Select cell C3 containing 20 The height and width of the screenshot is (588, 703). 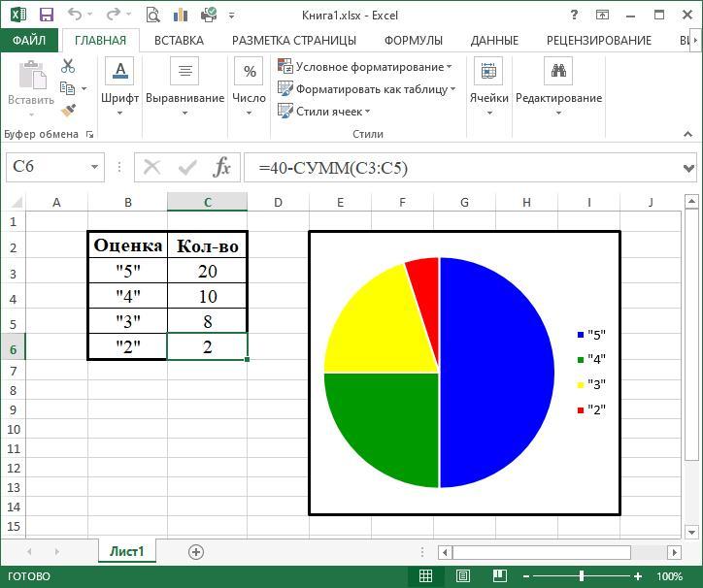pyautogui.click(x=207, y=272)
